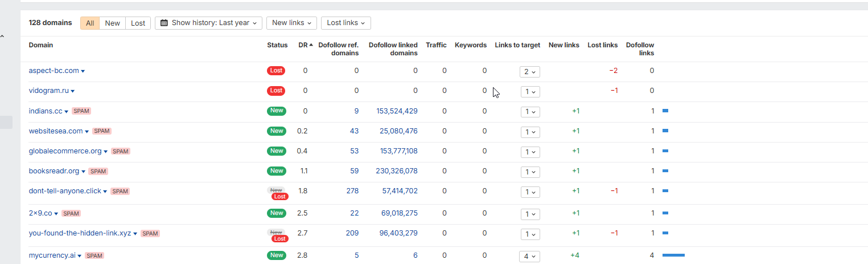Open the New links dropdown

[292, 23]
